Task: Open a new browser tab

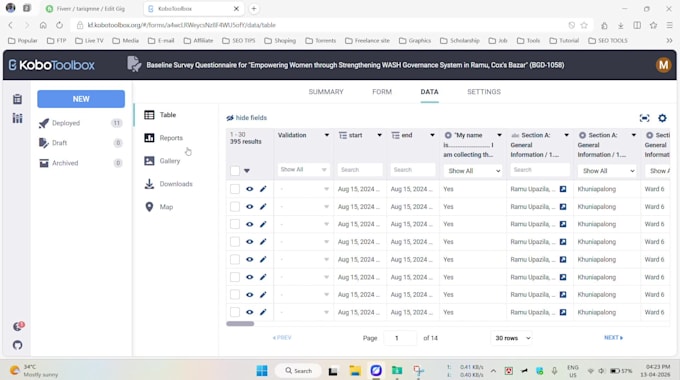Action: tap(254, 9)
